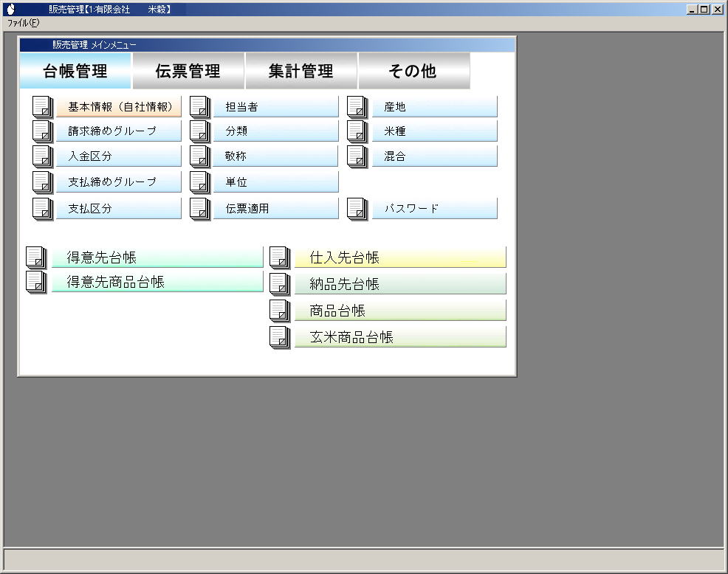Click the document icon beside 産地
728x574 pixels.
point(358,107)
